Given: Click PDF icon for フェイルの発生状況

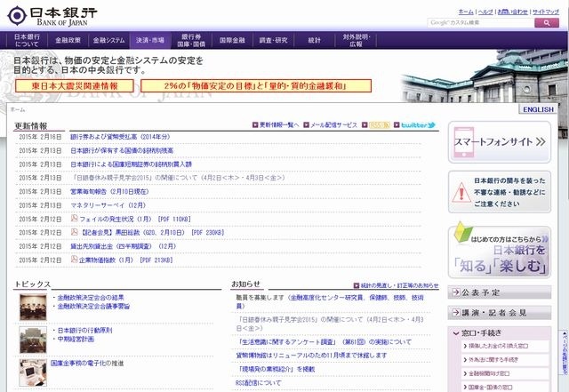Looking at the screenshot, I should point(74,218).
